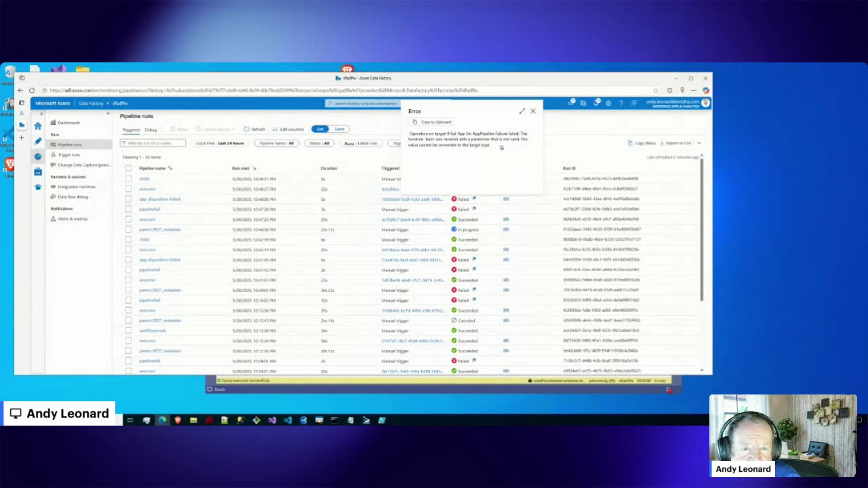Viewport: 868px width, 488px height.
Task: Open error details icon for 12:48:08 PM failed run
Action: [x=474, y=199]
